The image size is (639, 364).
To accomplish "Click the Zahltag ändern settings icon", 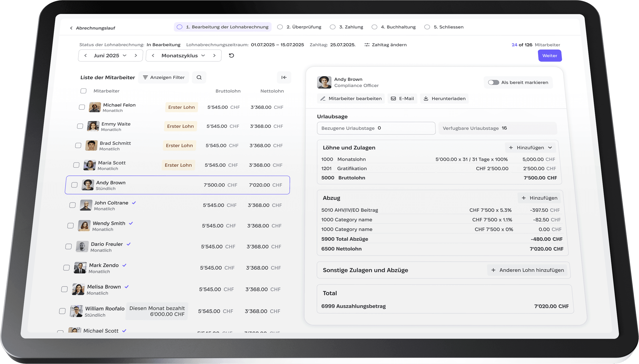I will [x=367, y=45].
